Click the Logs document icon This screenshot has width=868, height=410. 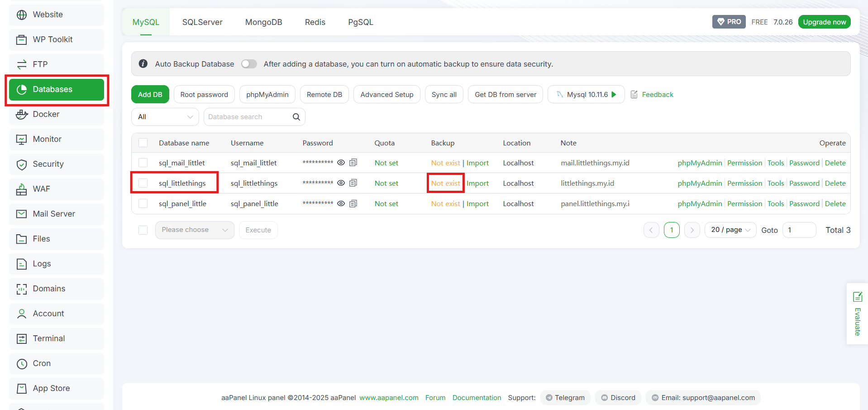(x=22, y=264)
